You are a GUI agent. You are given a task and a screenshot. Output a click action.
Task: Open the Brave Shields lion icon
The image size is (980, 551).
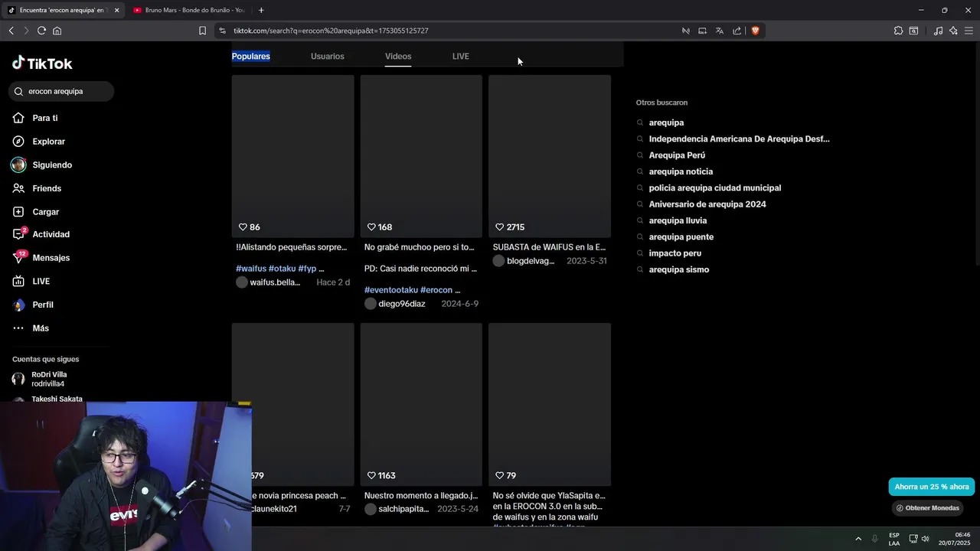tap(755, 31)
